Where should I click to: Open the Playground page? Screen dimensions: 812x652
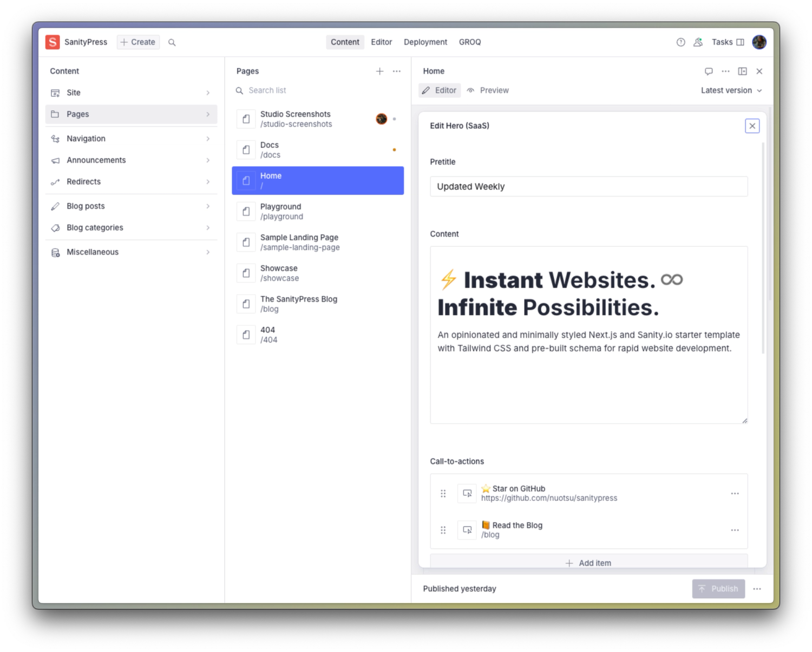click(318, 212)
